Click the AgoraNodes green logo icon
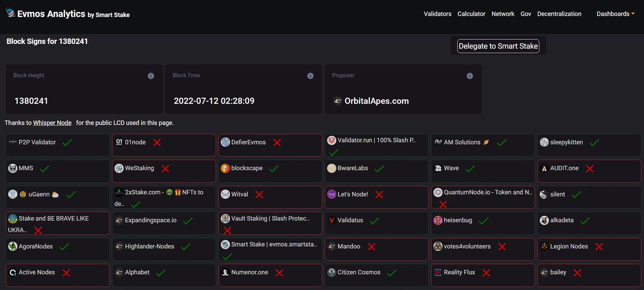This screenshot has width=644, height=290. click(12, 246)
